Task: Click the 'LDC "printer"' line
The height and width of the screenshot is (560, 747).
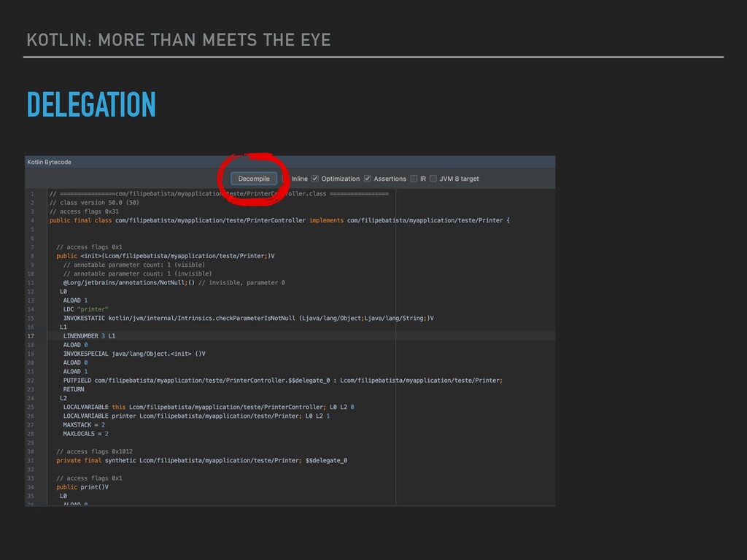Action: [x=86, y=309]
